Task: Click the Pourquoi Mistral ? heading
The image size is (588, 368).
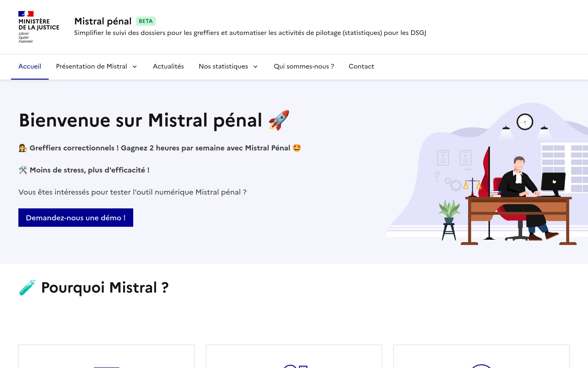Action: [94, 287]
